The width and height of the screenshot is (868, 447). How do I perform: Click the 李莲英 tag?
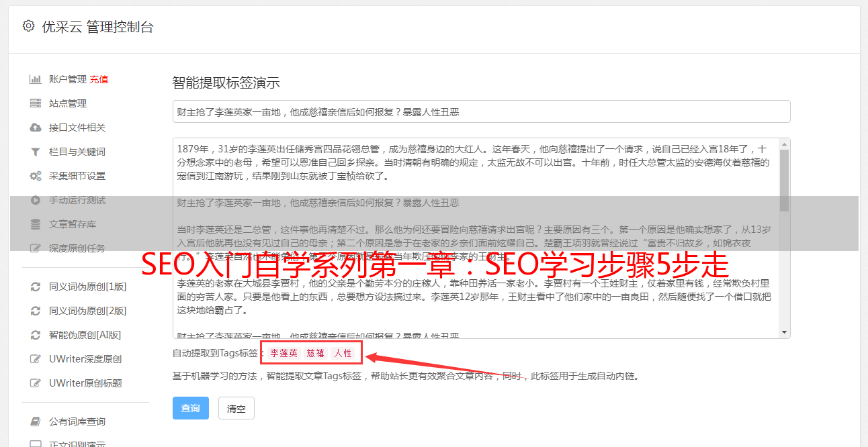284,353
